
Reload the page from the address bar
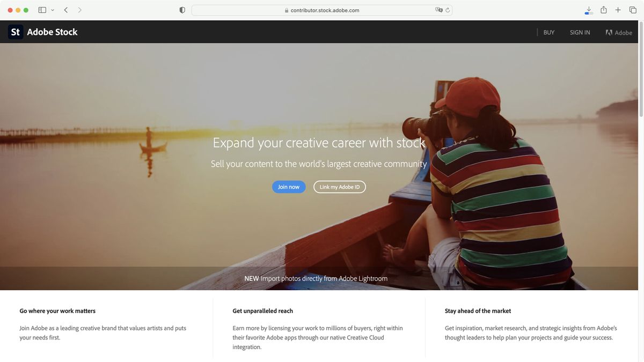[x=447, y=10]
